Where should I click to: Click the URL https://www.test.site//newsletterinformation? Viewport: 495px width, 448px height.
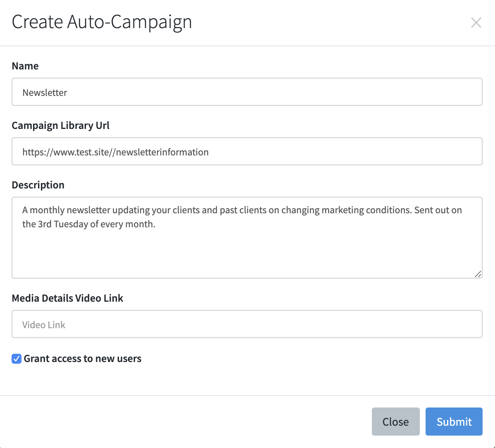coord(115,152)
